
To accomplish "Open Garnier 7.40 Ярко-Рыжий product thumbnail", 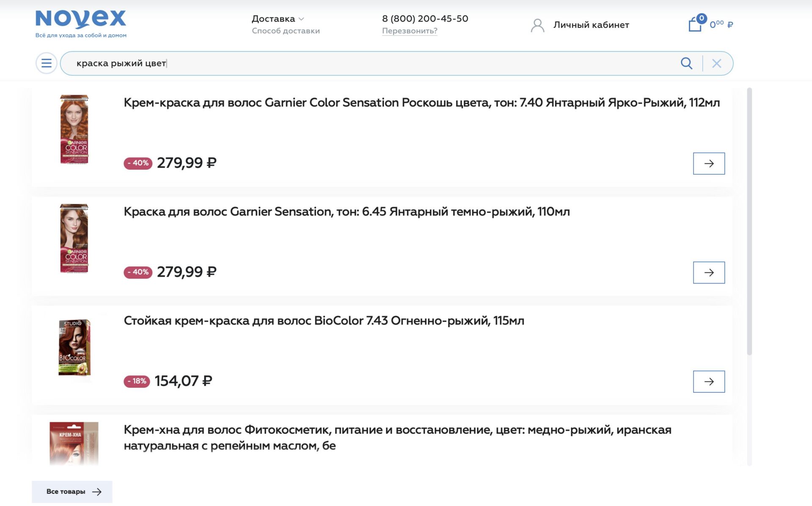I will click(x=74, y=129).
